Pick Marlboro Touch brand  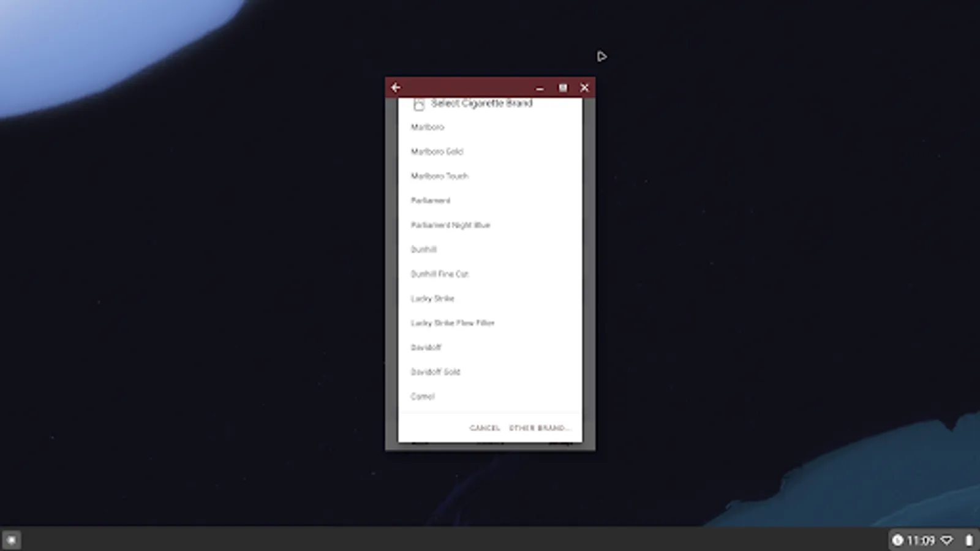tap(490, 176)
